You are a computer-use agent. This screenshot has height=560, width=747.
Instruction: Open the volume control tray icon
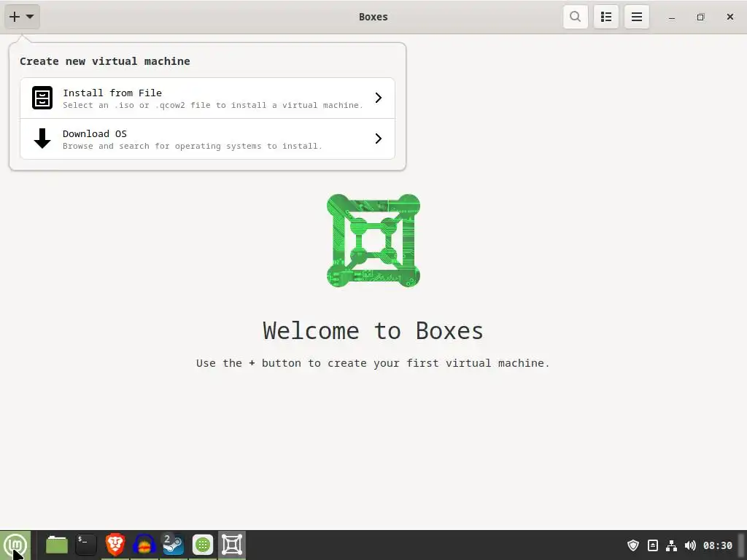click(690, 545)
